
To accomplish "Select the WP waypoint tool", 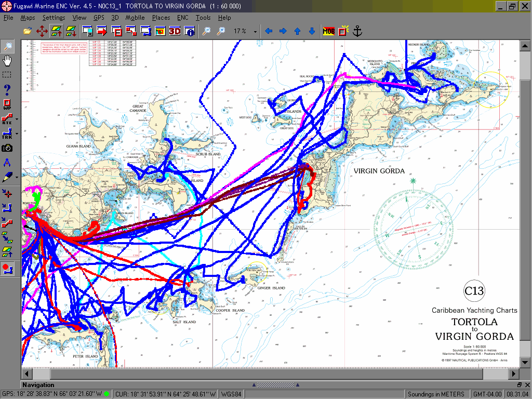I will [7, 104].
